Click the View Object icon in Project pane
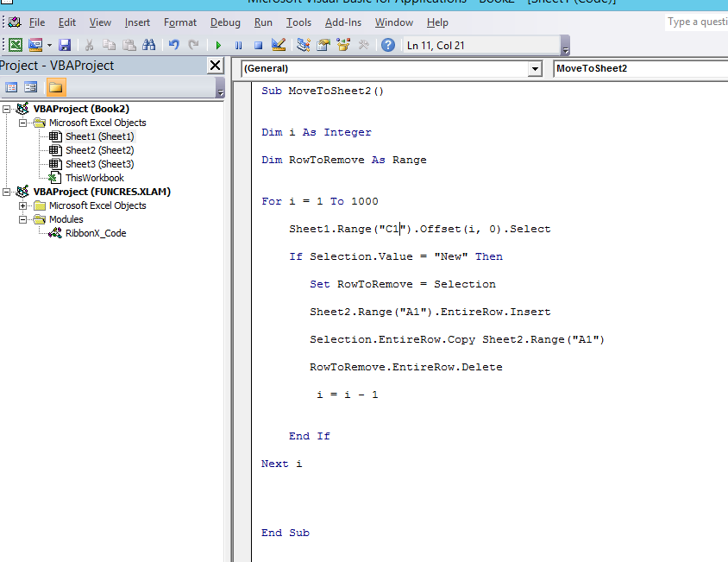Screen dimensions: 728x562 (x=31, y=87)
